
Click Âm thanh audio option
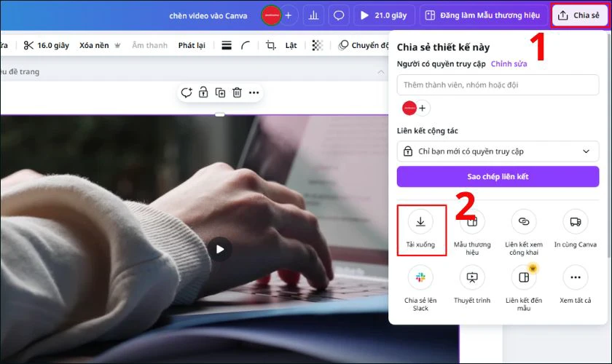click(149, 45)
